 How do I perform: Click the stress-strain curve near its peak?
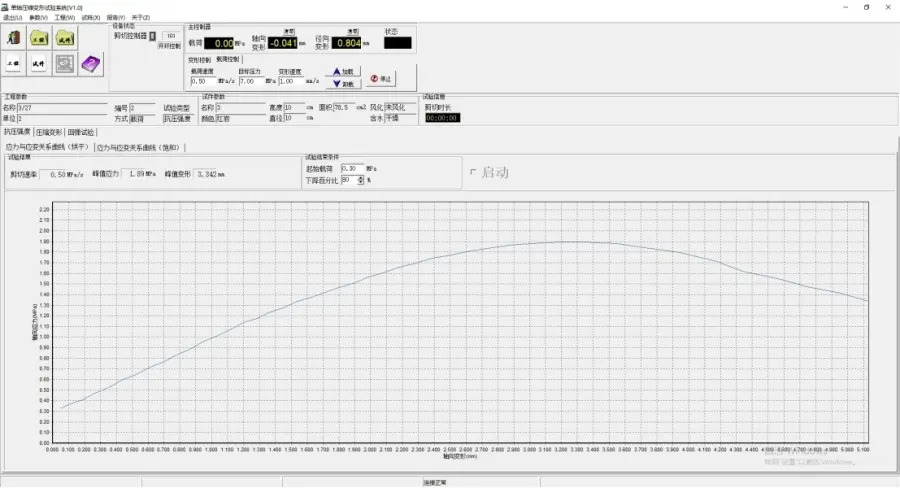click(x=574, y=242)
